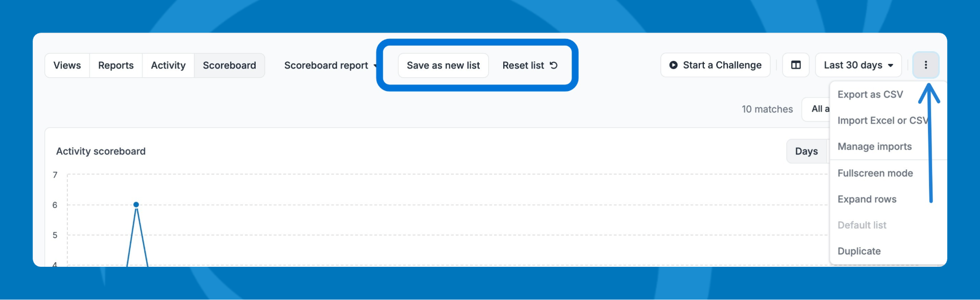980x300 pixels.
Task: Open the Last 30 days dropdown
Action: 858,65
